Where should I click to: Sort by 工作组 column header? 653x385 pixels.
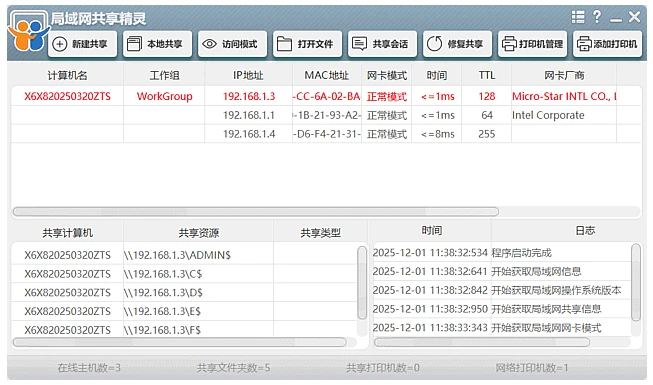point(164,75)
